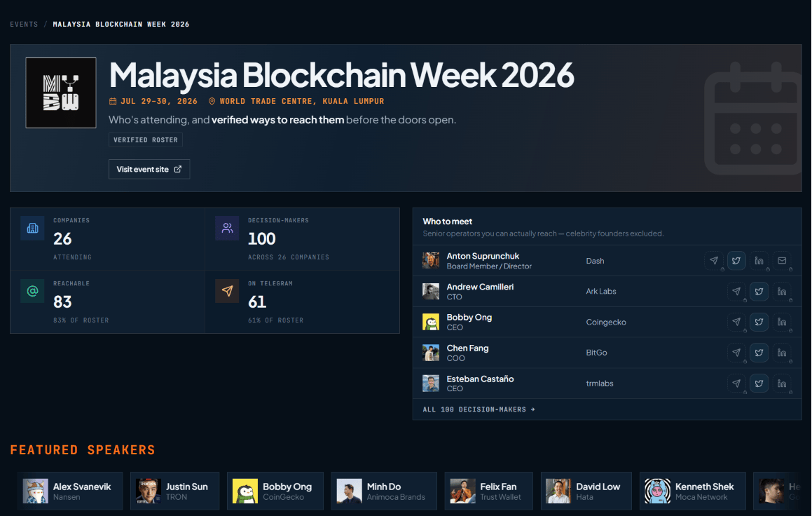This screenshot has width=812, height=516.
Task: Click the Companies building icon
Action: pyautogui.click(x=32, y=228)
